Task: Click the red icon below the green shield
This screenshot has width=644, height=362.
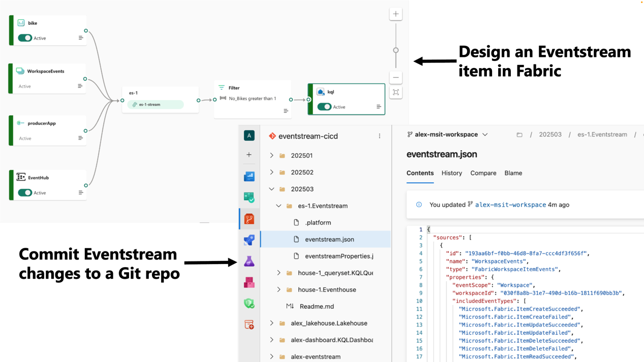Action: [249, 324]
